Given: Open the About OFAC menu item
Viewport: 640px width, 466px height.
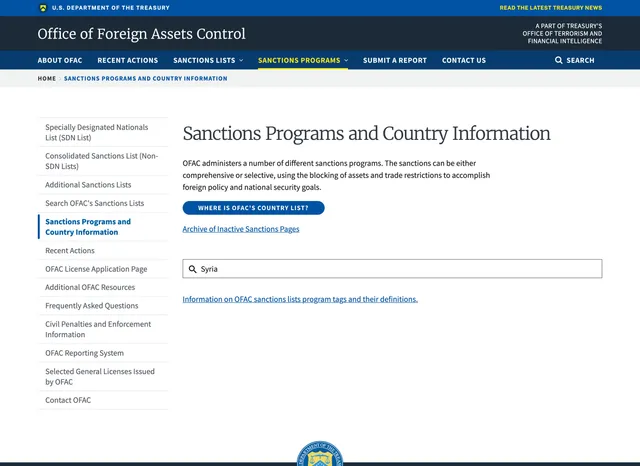Looking at the screenshot, I should (x=60, y=60).
